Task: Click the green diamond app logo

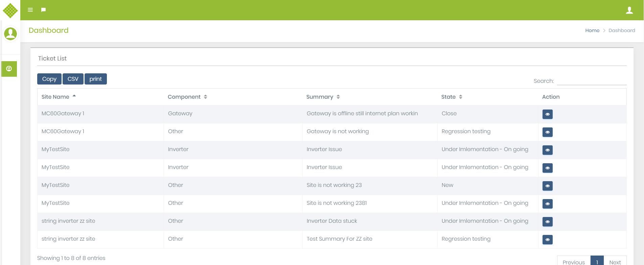Action: point(10,10)
